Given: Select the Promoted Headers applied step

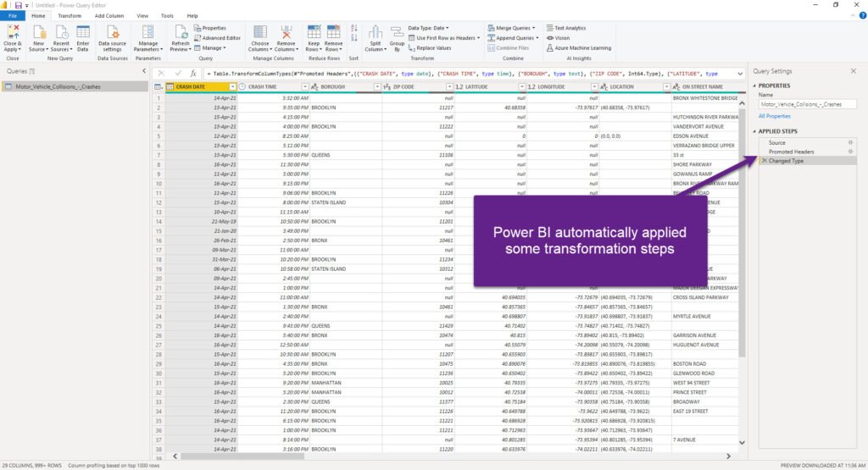Looking at the screenshot, I should (808, 152).
